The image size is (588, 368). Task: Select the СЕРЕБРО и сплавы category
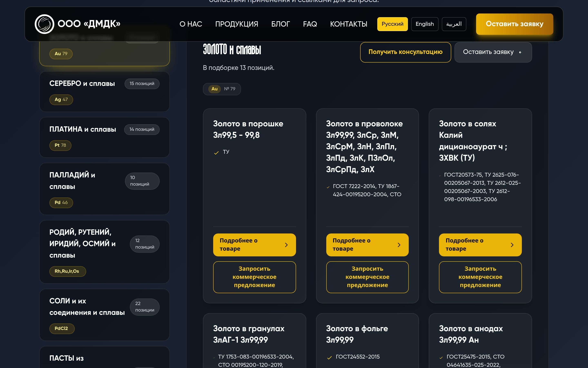[104, 92]
